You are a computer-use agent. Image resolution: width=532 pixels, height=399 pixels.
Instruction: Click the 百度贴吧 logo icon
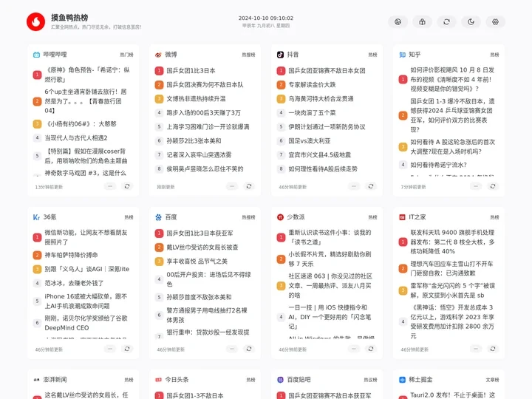(280, 380)
